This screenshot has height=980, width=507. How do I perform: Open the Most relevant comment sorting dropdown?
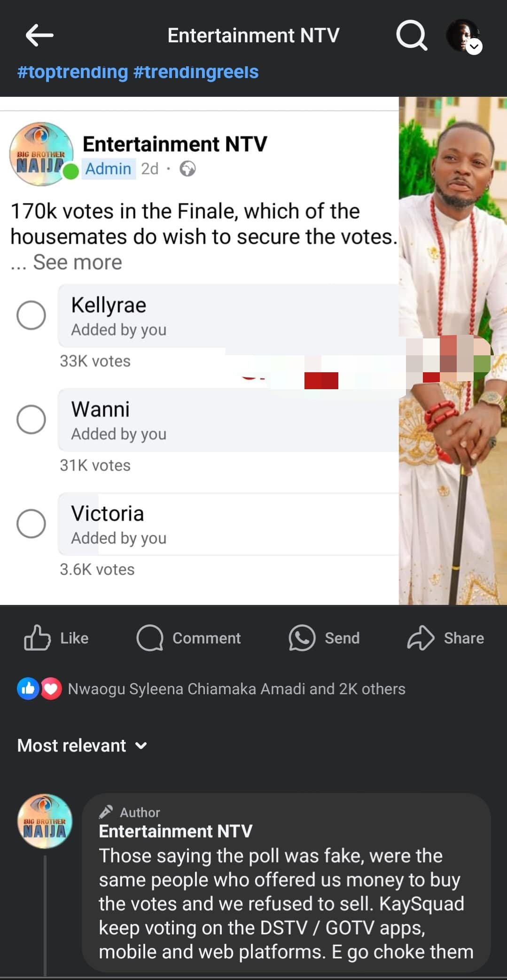82,745
